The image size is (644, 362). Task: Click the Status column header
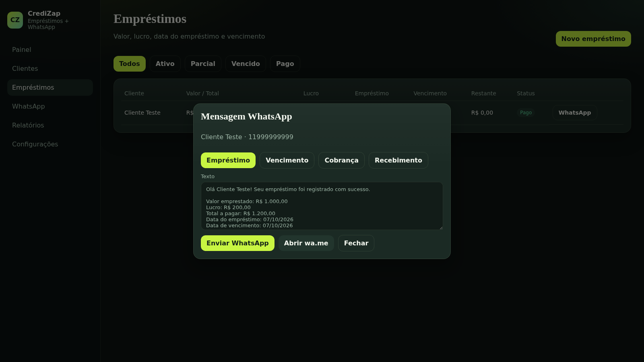[526, 93]
